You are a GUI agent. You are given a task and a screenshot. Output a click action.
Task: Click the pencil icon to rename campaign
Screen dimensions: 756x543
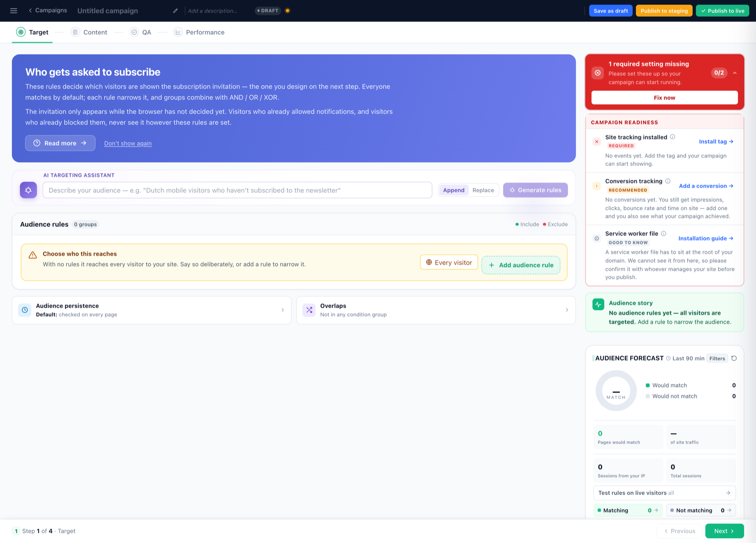click(175, 10)
